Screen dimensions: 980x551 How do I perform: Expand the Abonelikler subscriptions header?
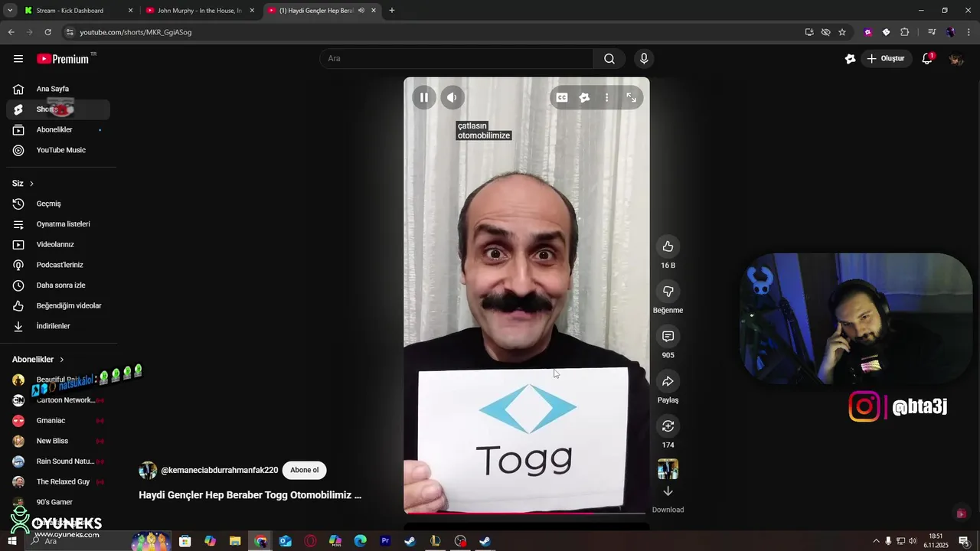click(38, 360)
